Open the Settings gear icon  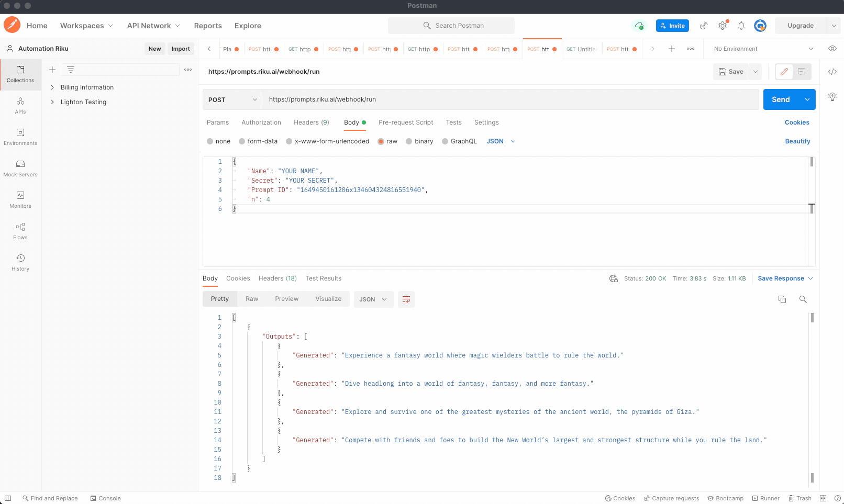pyautogui.click(x=723, y=26)
